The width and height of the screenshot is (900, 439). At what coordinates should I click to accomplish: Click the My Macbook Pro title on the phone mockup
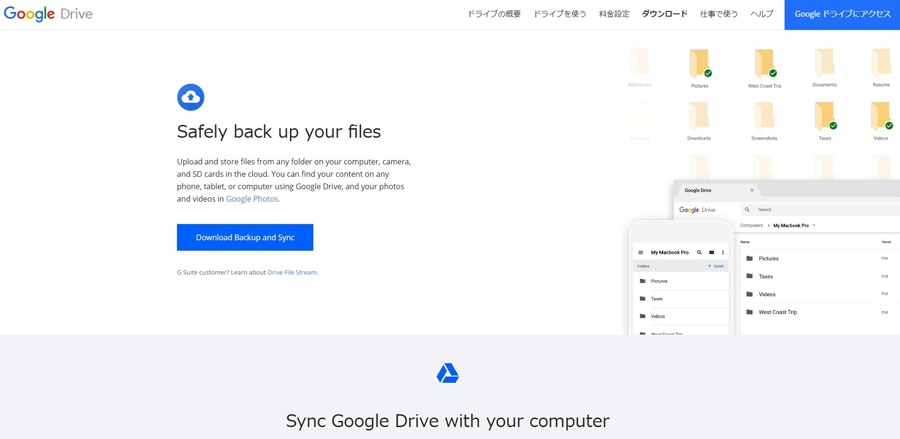(x=669, y=252)
